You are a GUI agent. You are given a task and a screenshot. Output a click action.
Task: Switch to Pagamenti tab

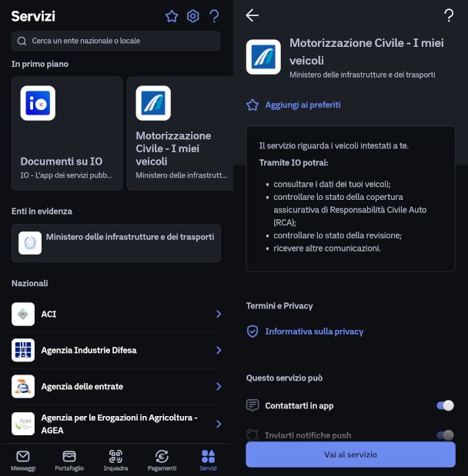click(x=162, y=461)
